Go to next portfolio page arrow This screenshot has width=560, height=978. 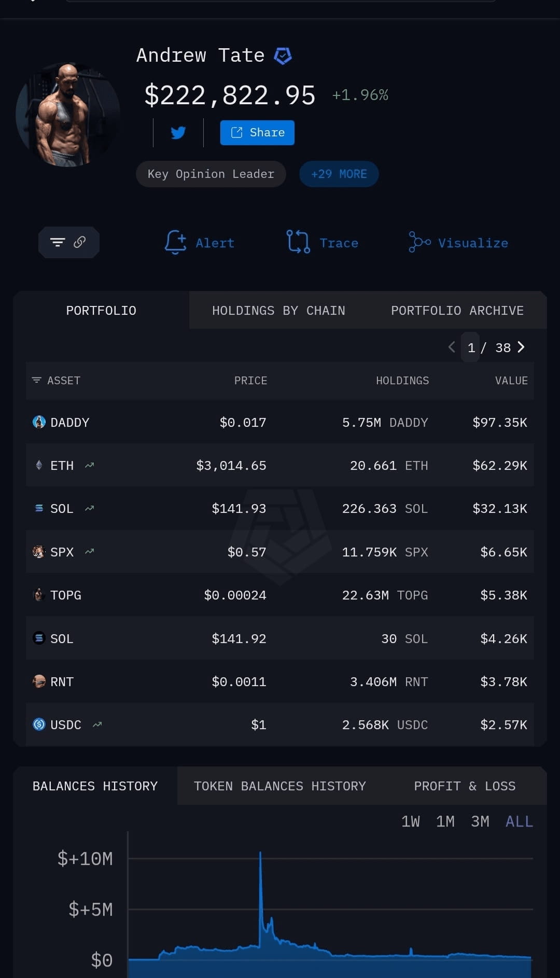[x=521, y=347]
